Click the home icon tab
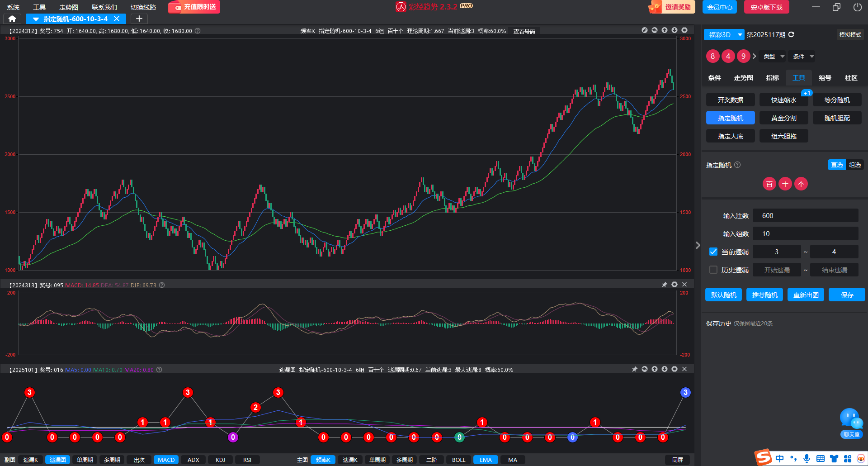The height and width of the screenshot is (466, 868). point(12,19)
